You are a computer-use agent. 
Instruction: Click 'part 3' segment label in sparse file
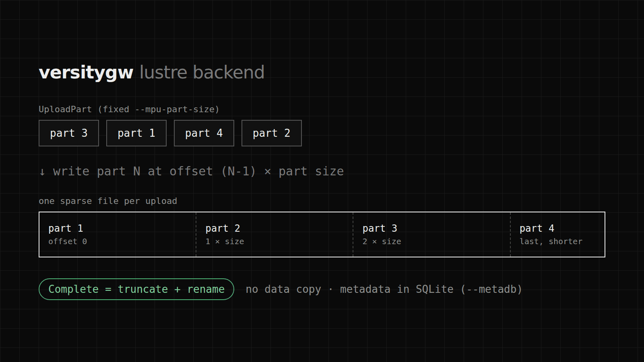tap(380, 228)
